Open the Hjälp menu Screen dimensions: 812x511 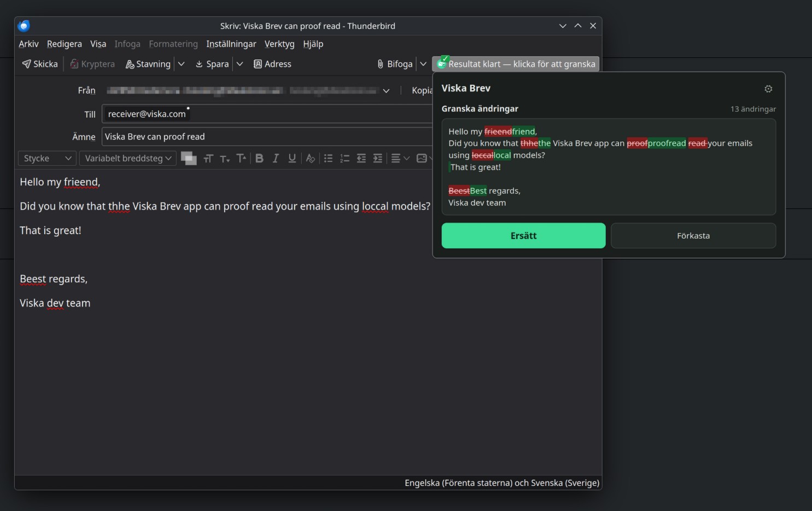[313, 44]
